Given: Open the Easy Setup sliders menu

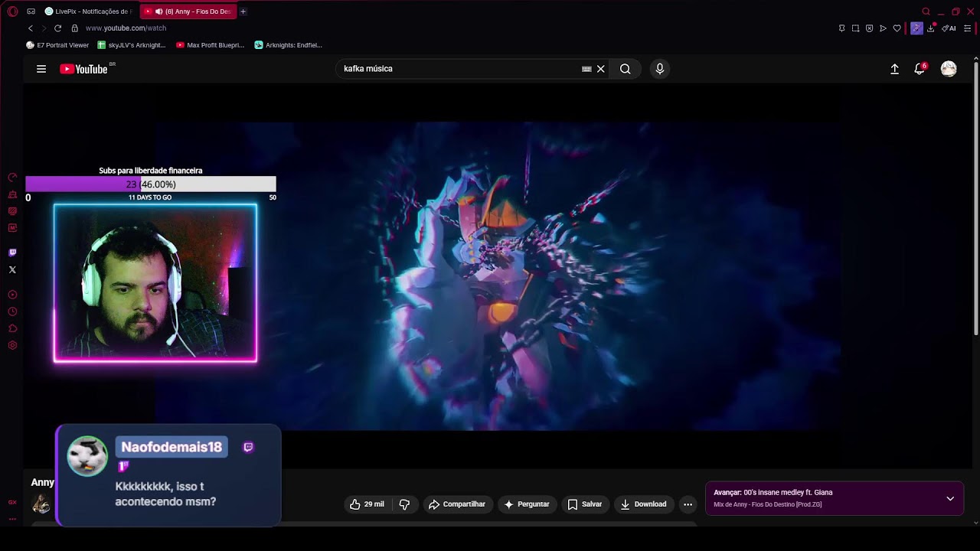Looking at the screenshot, I should coord(968,28).
